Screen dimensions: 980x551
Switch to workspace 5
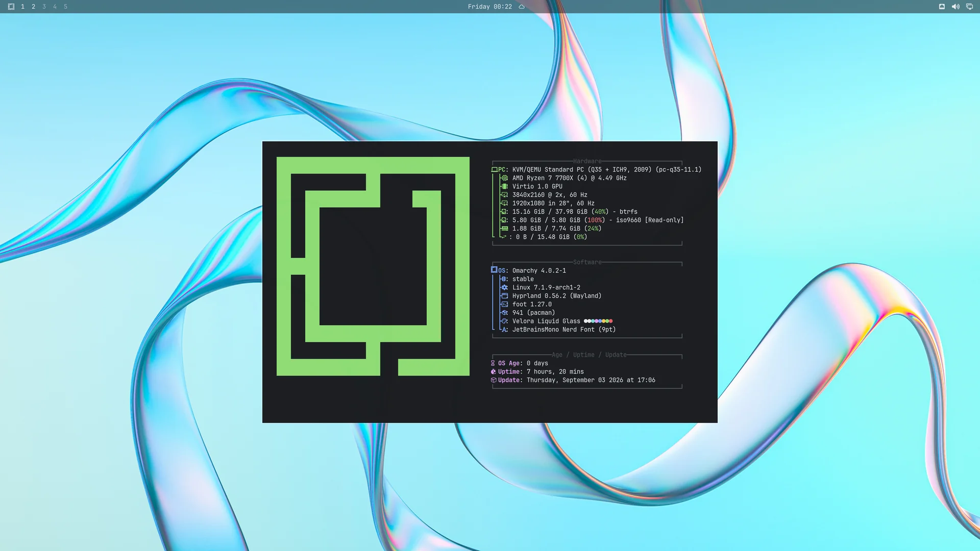pos(65,7)
